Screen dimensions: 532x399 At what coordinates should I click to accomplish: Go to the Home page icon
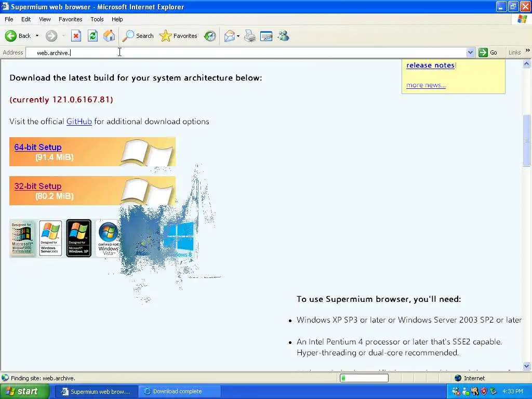tap(109, 36)
